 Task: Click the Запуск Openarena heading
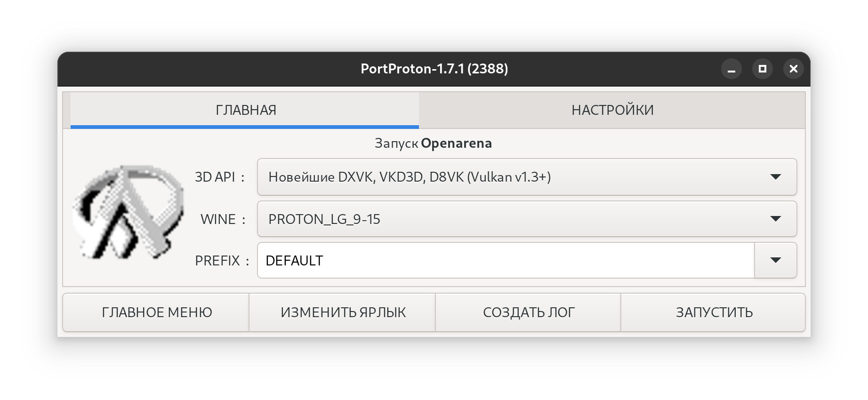[x=433, y=143]
